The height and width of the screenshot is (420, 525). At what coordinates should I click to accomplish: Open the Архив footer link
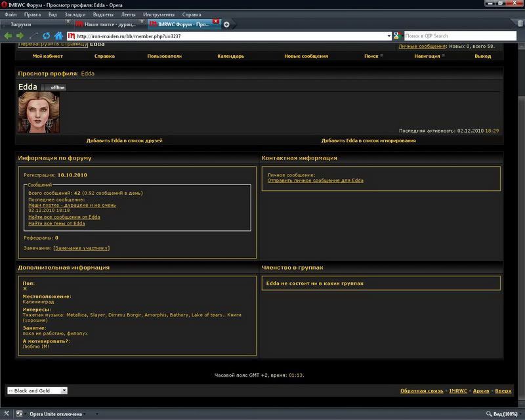pos(481,390)
